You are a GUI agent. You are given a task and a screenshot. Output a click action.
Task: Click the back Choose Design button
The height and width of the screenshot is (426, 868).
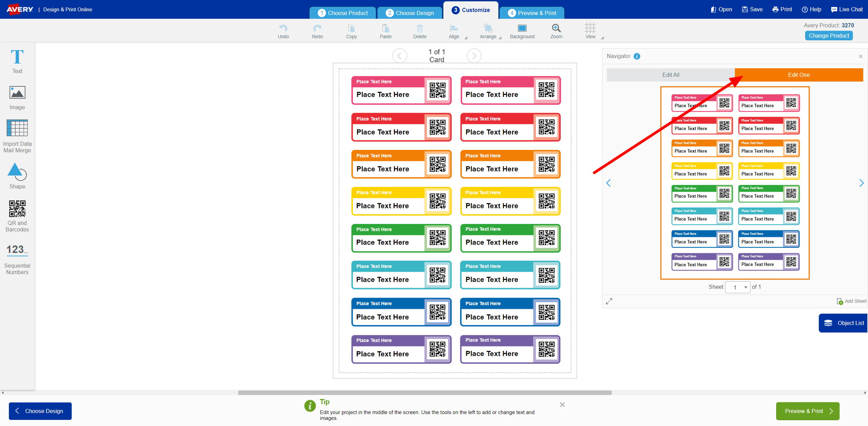[x=40, y=411]
